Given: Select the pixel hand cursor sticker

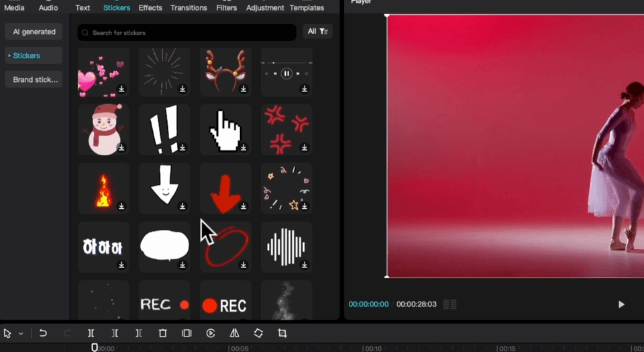Looking at the screenshot, I should 225,130.
